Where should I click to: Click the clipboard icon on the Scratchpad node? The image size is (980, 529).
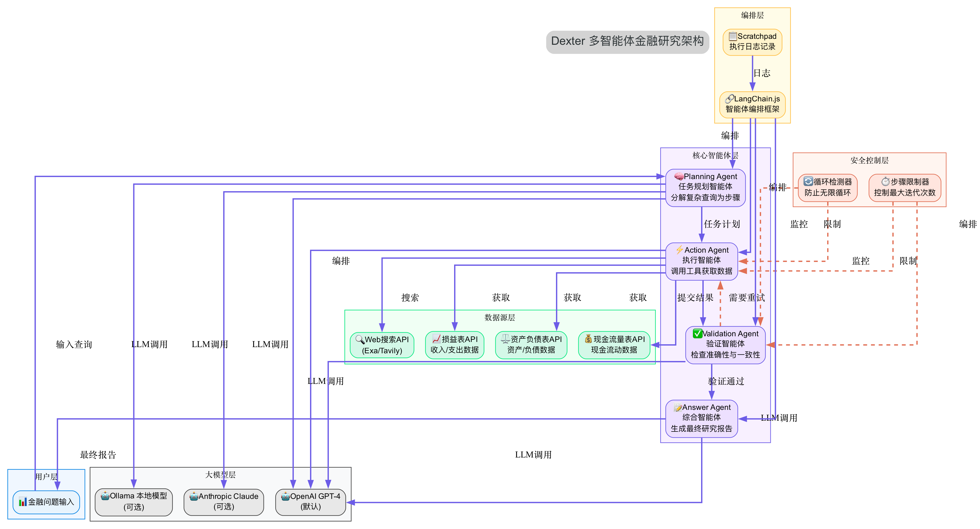733,36
